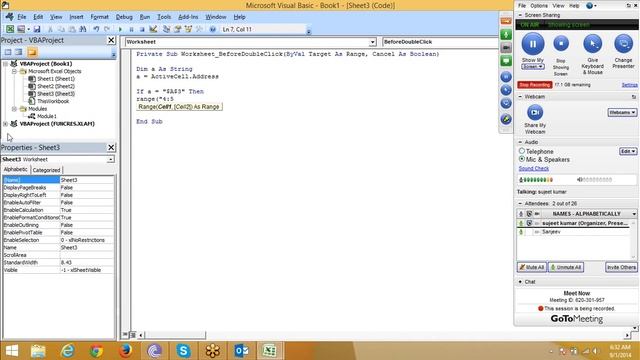Open the Webcams dropdown
This screenshot has width=640, height=360.
(x=622, y=112)
